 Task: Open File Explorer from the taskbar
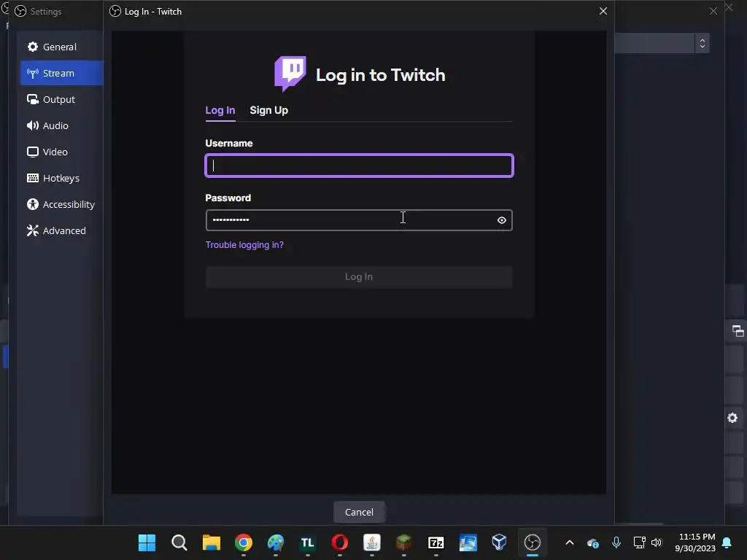coord(211,542)
